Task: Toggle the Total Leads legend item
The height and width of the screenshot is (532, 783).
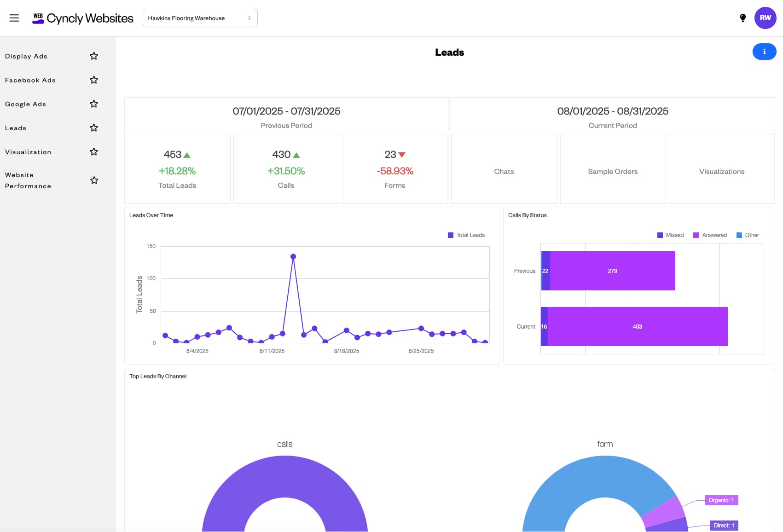Action: point(466,235)
